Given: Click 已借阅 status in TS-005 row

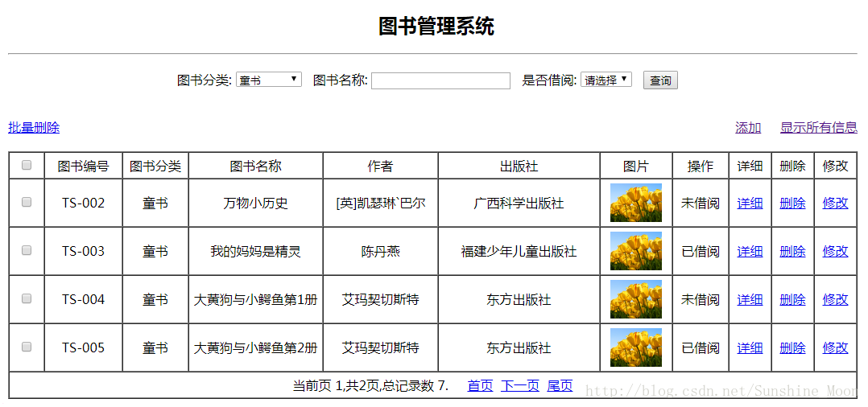Looking at the screenshot, I should pyautogui.click(x=701, y=347).
